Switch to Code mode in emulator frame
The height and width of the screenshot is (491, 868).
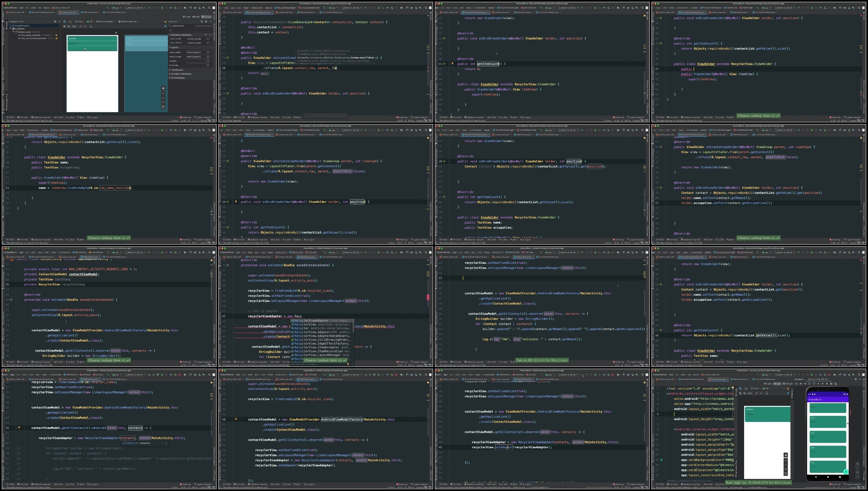768,384
